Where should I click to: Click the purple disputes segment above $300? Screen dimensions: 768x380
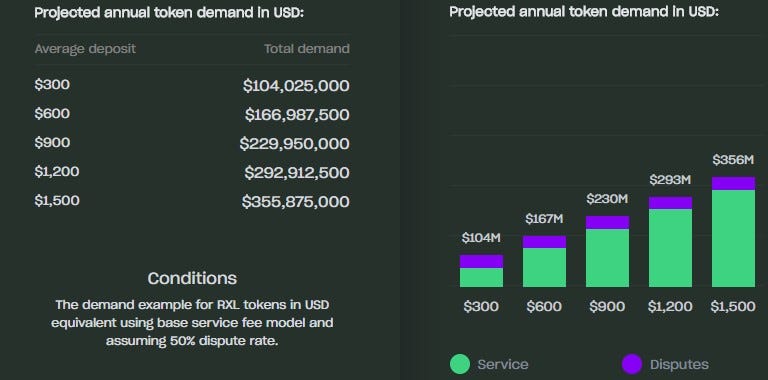[481, 261]
